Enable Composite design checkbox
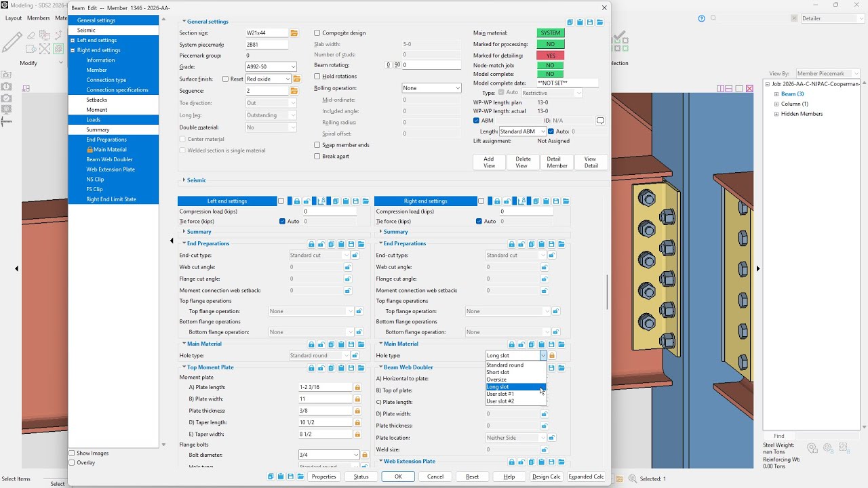Screen dimensions: 868x488 (317, 33)
